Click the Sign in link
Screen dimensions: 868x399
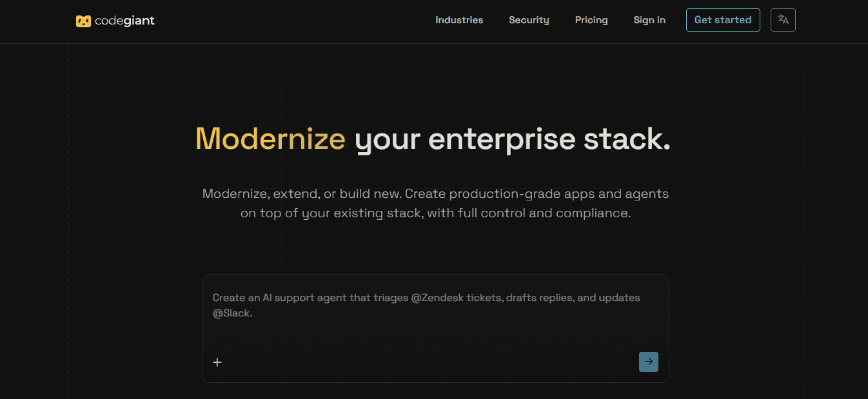coord(649,20)
